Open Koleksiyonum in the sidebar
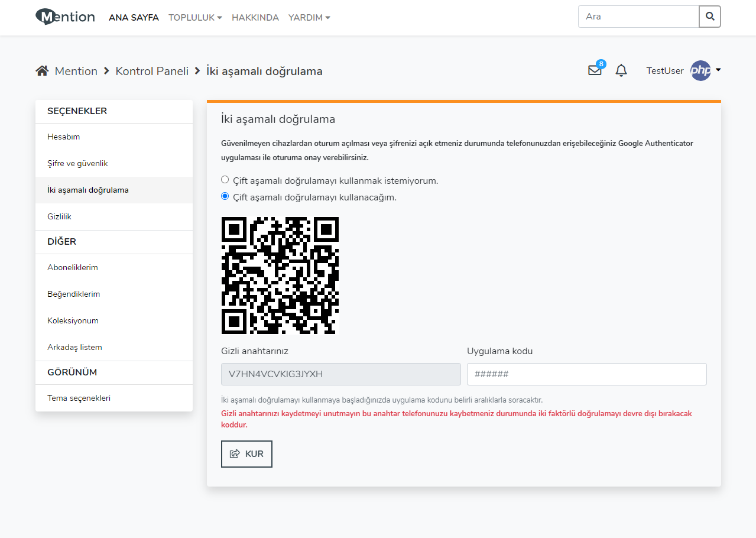The image size is (756, 538). tap(114, 320)
